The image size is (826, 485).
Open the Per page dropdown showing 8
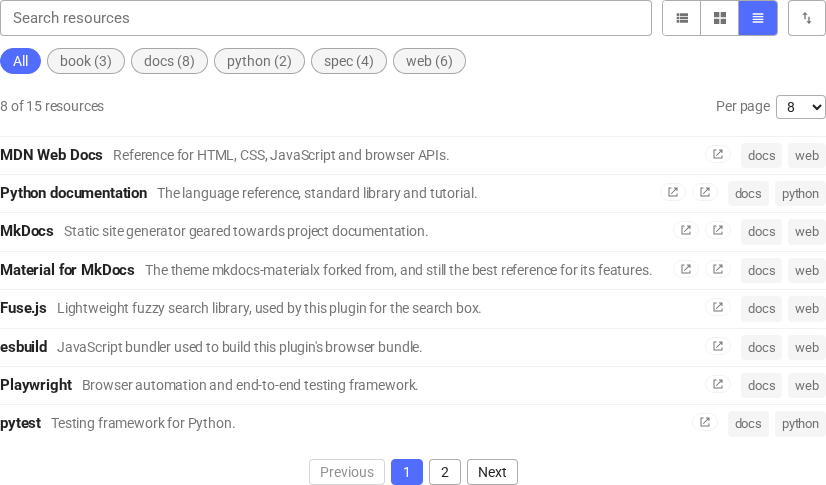point(801,107)
